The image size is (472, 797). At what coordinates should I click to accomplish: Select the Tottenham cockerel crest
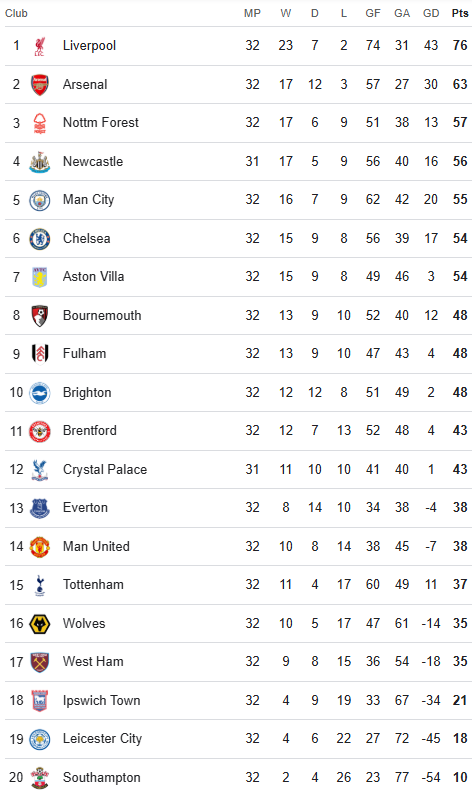pyautogui.click(x=40, y=585)
